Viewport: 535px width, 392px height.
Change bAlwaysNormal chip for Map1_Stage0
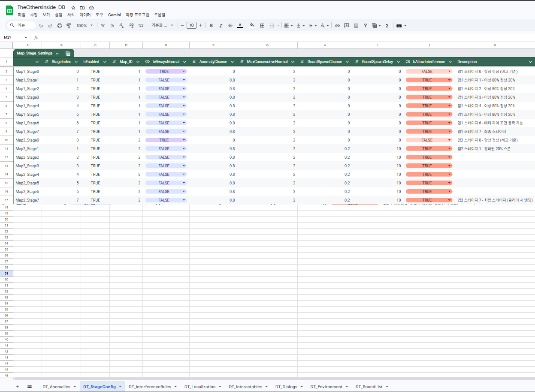(166, 72)
